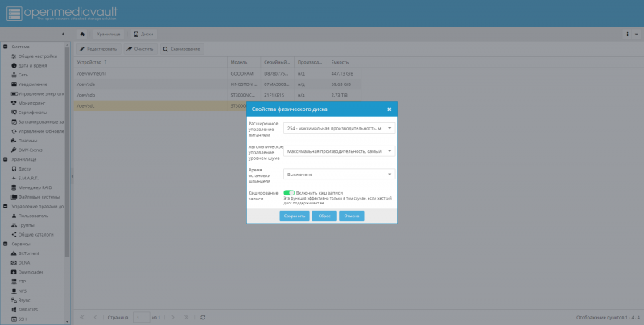Open Менеджер RAID item
This screenshot has width=644, height=325.
pos(31,188)
